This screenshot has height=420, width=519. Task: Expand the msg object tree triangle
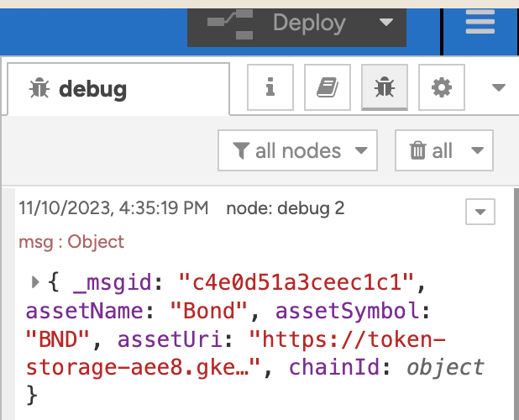pyautogui.click(x=35, y=282)
